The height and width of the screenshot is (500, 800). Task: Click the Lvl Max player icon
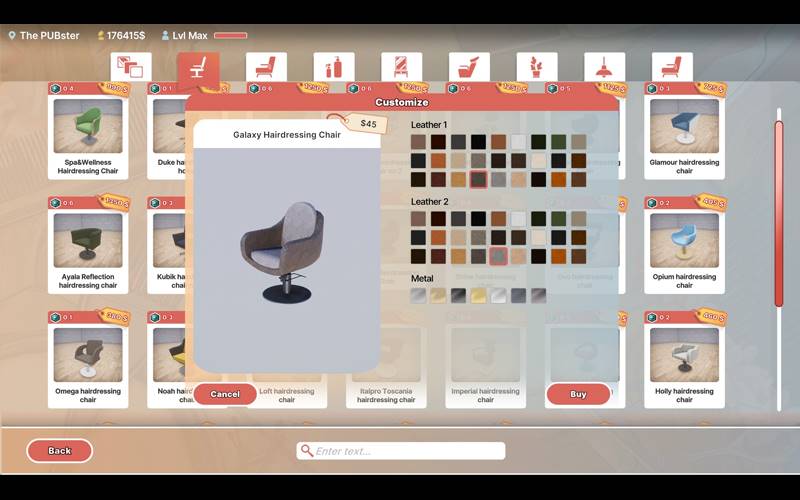(165, 36)
